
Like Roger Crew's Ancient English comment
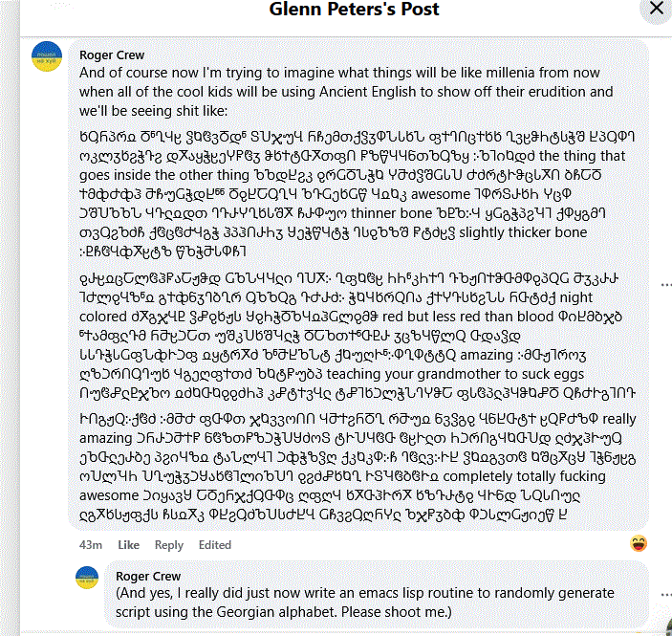pyautogui.click(x=128, y=545)
